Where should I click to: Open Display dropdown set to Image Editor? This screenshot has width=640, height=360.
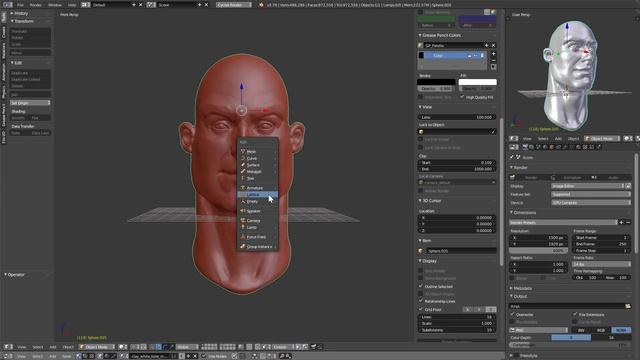pyautogui.click(x=587, y=186)
